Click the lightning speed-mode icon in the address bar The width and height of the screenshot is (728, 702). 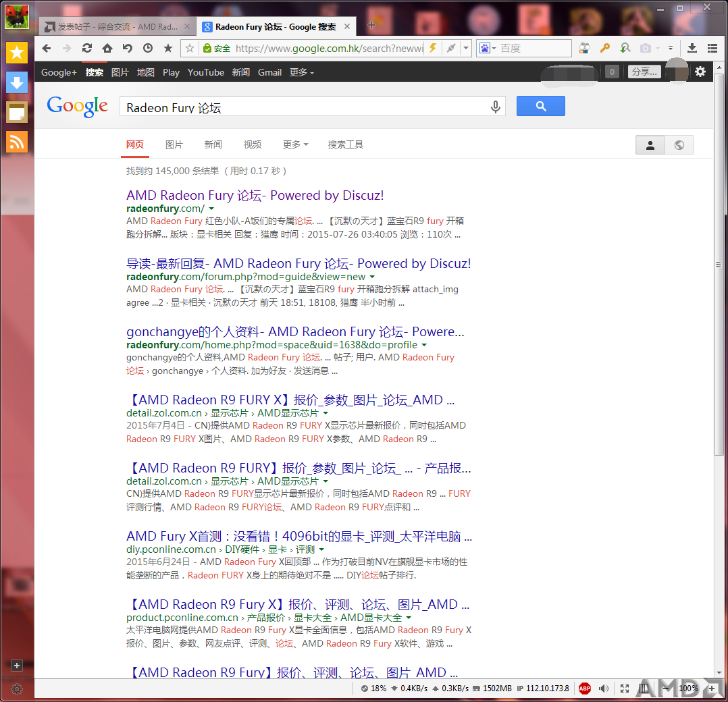pyautogui.click(x=433, y=48)
